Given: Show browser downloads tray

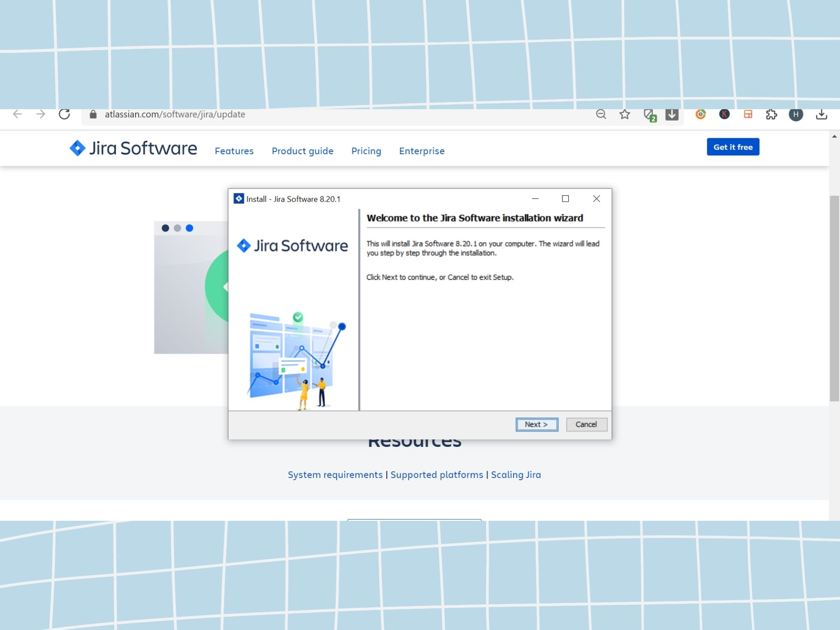Looking at the screenshot, I should (822, 114).
